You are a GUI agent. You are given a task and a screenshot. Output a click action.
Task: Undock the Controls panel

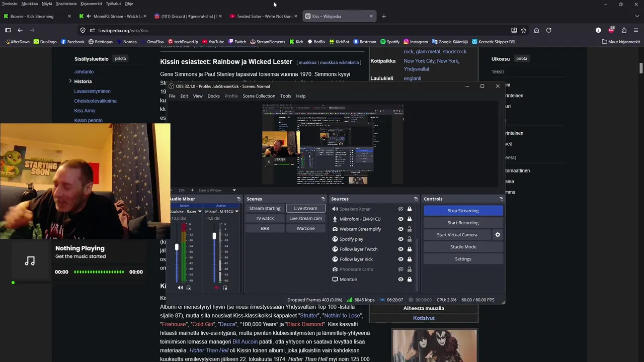pos(501,199)
